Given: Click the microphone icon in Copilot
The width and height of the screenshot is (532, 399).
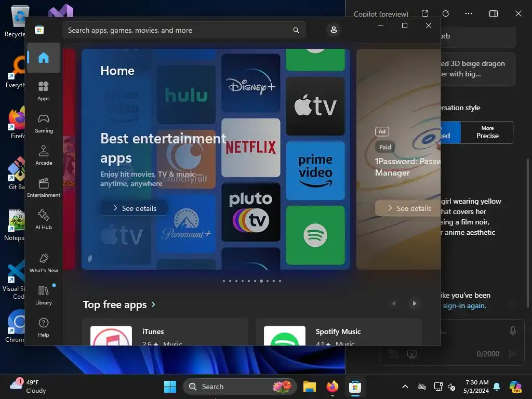Looking at the screenshot, I should tap(513, 331).
